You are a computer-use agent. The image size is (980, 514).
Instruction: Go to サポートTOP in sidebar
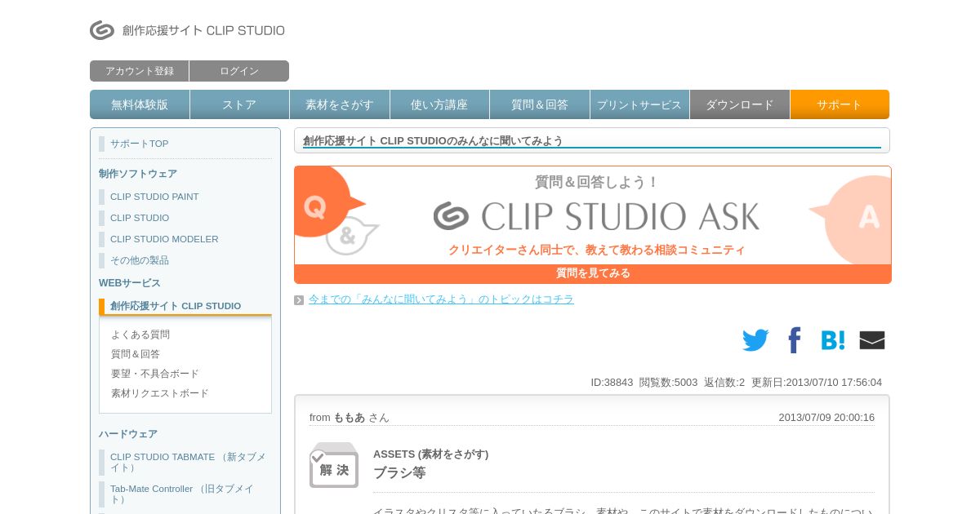(x=140, y=144)
